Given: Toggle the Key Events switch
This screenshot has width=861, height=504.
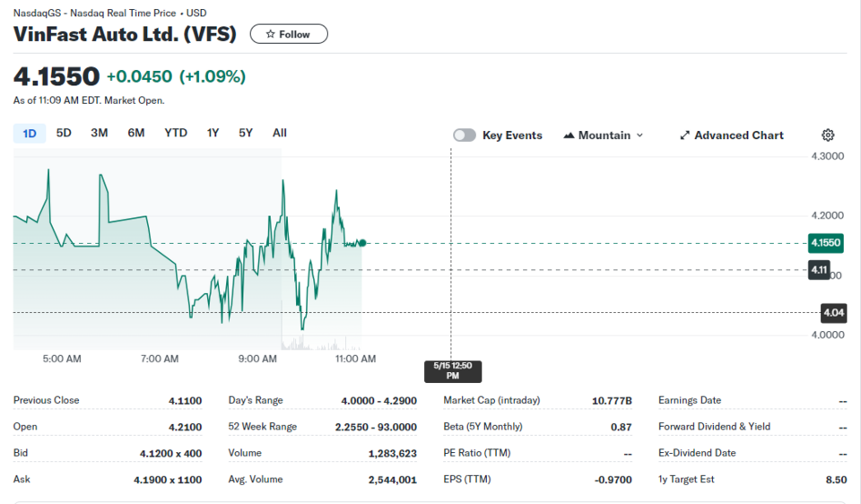Looking at the screenshot, I should (x=465, y=135).
